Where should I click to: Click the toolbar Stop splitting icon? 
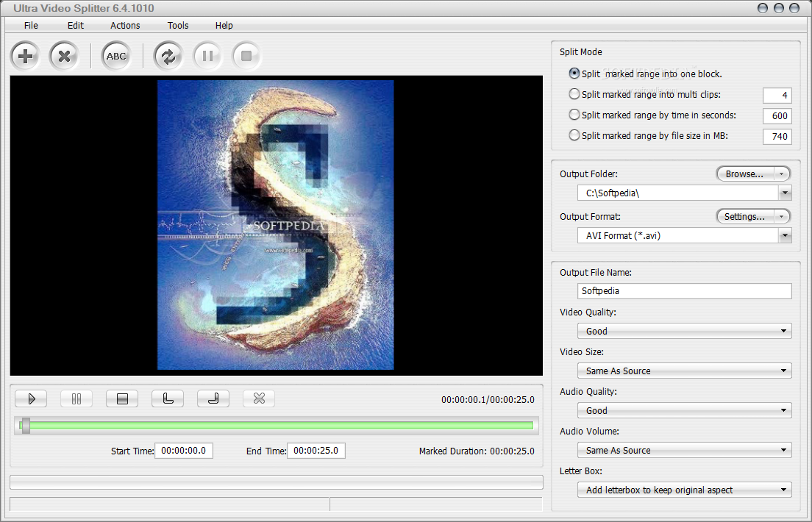coord(246,56)
